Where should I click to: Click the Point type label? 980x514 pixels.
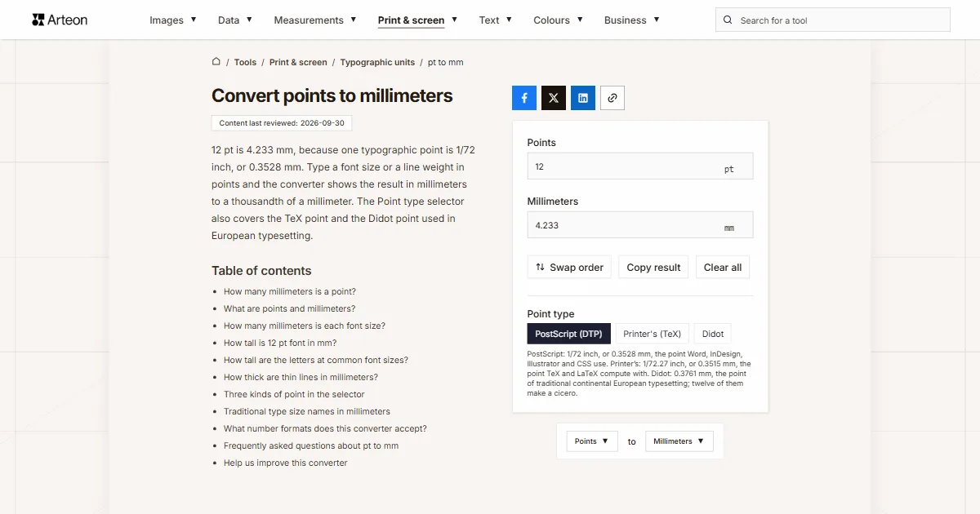[x=550, y=314]
